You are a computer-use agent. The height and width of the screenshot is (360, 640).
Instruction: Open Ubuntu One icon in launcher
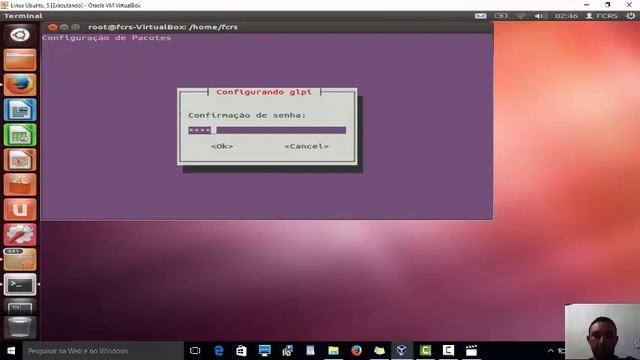20,210
